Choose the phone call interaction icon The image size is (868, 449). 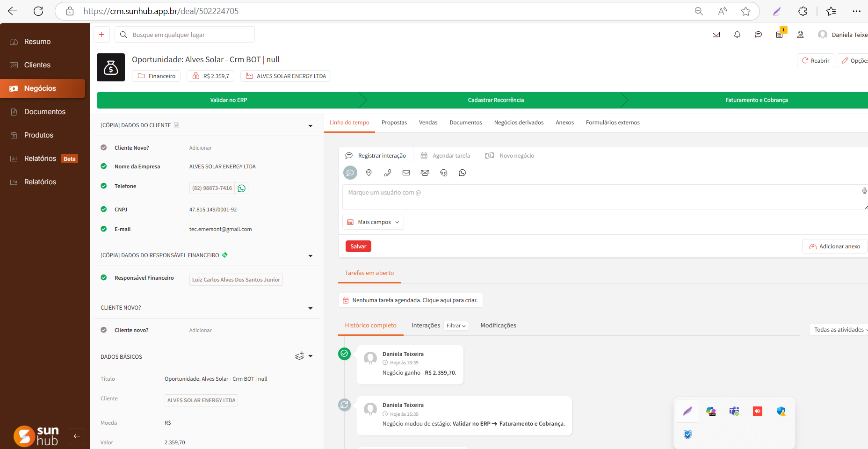click(387, 173)
